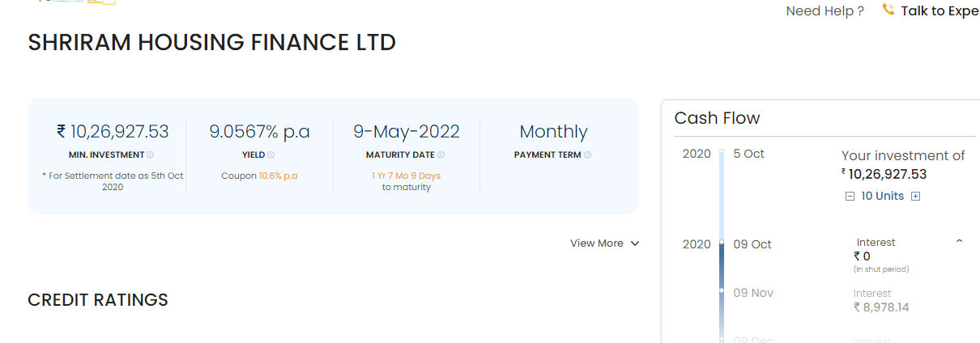The width and height of the screenshot is (980, 343).
Task: Click the settlement date note for 5th Oct 2020
Action: pos(113,181)
